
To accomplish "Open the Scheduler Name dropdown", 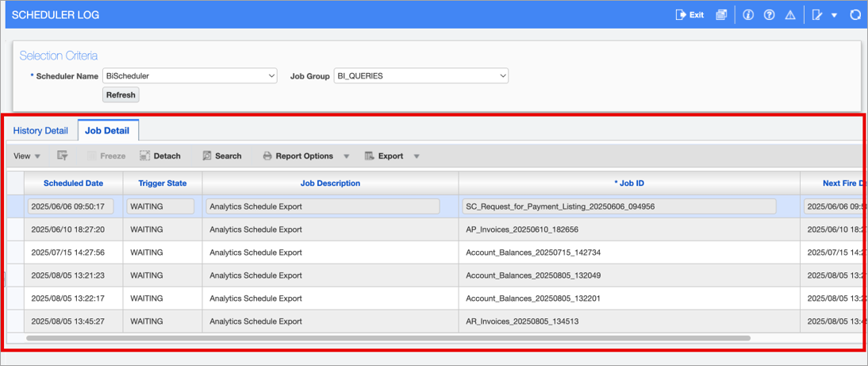I will tap(190, 76).
